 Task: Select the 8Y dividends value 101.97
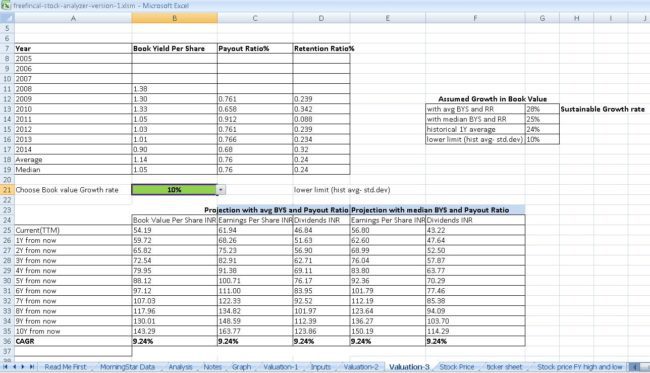pos(321,311)
